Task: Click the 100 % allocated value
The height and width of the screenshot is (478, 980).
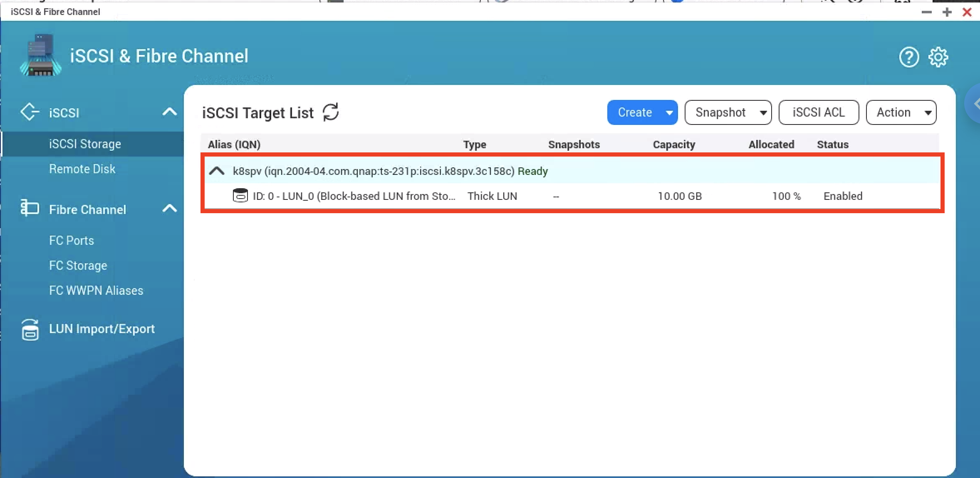Action: tap(787, 196)
